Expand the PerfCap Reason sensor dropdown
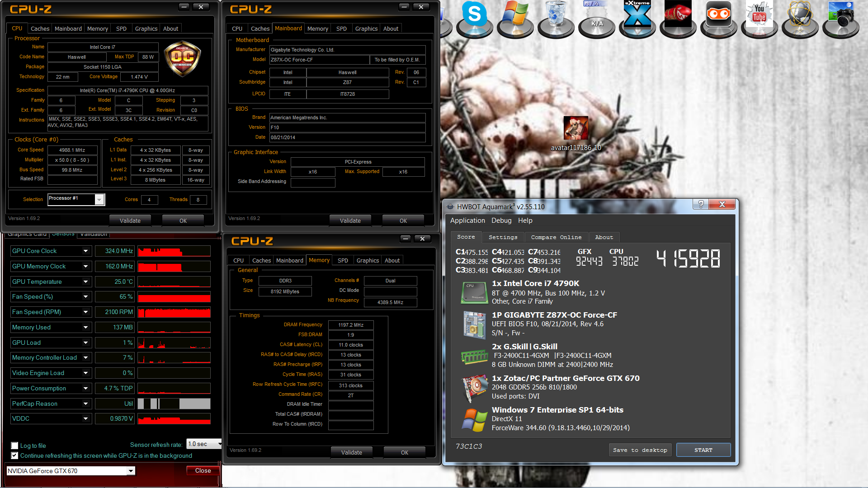Screen dimensions: 868x488 [x=85, y=404]
